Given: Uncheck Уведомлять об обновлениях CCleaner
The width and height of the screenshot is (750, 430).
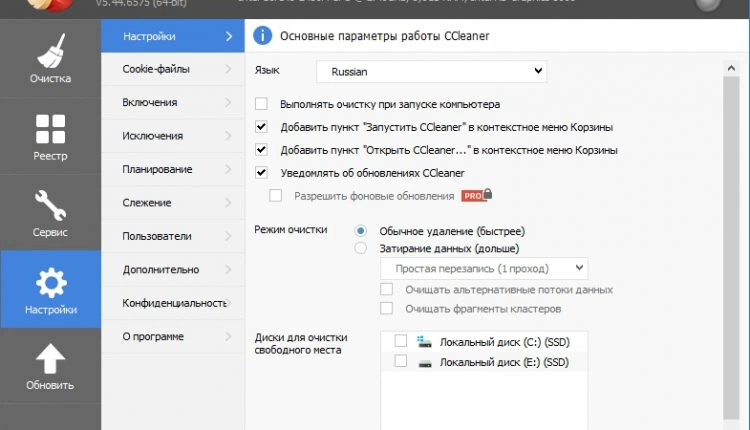Looking at the screenshot, I should (x=262, y=172).
